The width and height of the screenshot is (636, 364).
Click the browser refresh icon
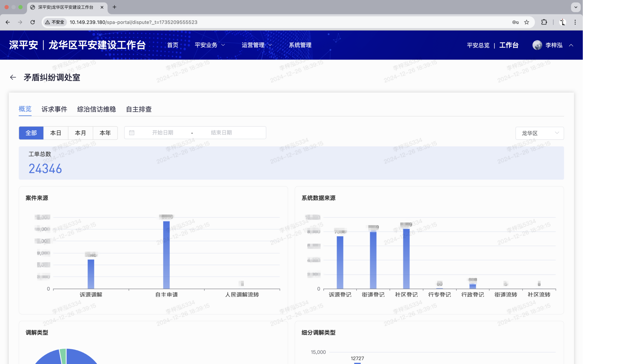click(33, 22)
